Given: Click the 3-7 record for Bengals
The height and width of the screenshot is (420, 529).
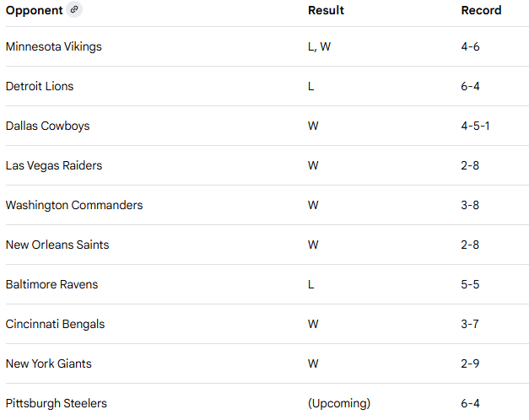Looking at the screenshot, I should click(470, 324).
